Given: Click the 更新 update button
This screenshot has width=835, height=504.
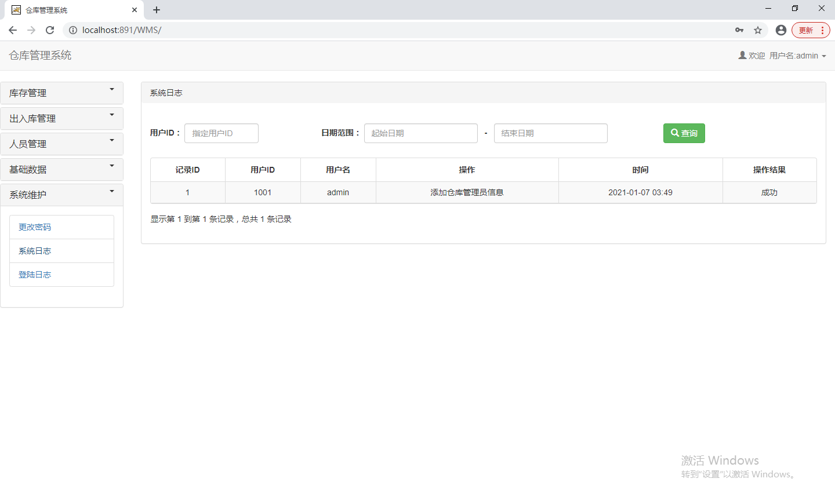Looking at the screenshot, I should [x=806, y=30].
